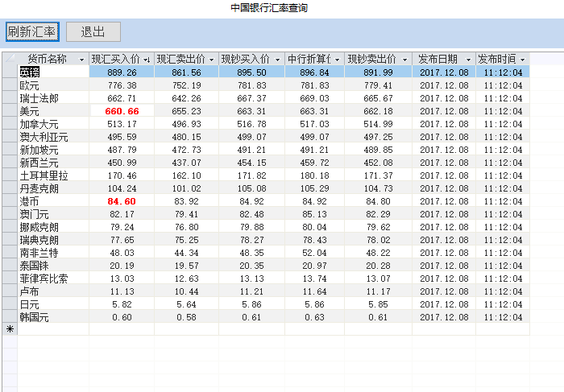Screen dimensions: 564x392
Task: Click the 0.63 cell in 韩国元 row
Action: click(x=315, y=317)
